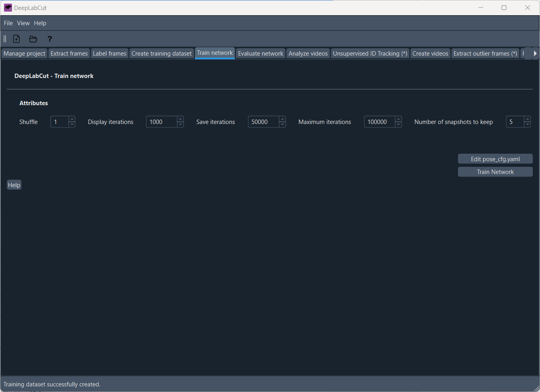Screen dimensions: 540x392
Task: Maximize the DeepLabCut window
Action: pyautogui.click(x=504, y=8)
